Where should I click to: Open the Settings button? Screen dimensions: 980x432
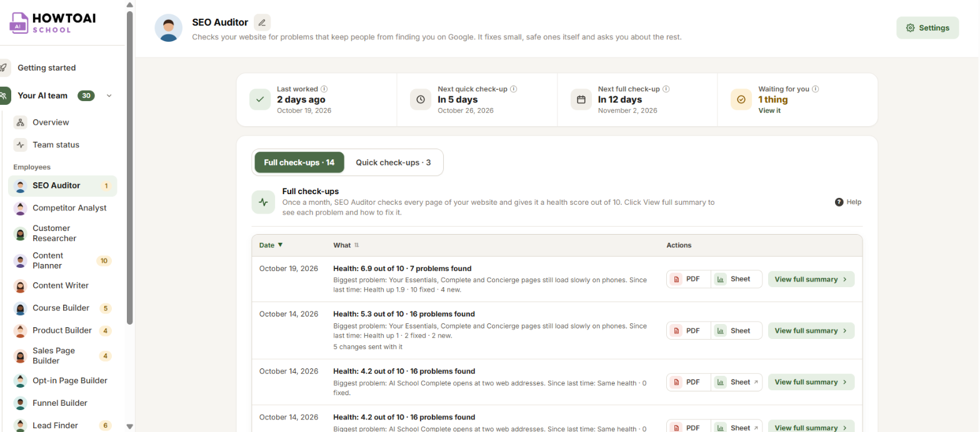pos(927,28)
